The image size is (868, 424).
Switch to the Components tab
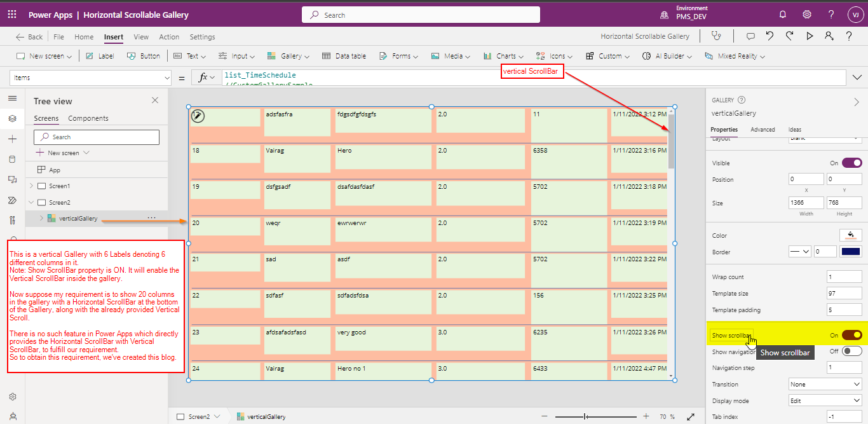pyautogui.click(x=88, y=118)
